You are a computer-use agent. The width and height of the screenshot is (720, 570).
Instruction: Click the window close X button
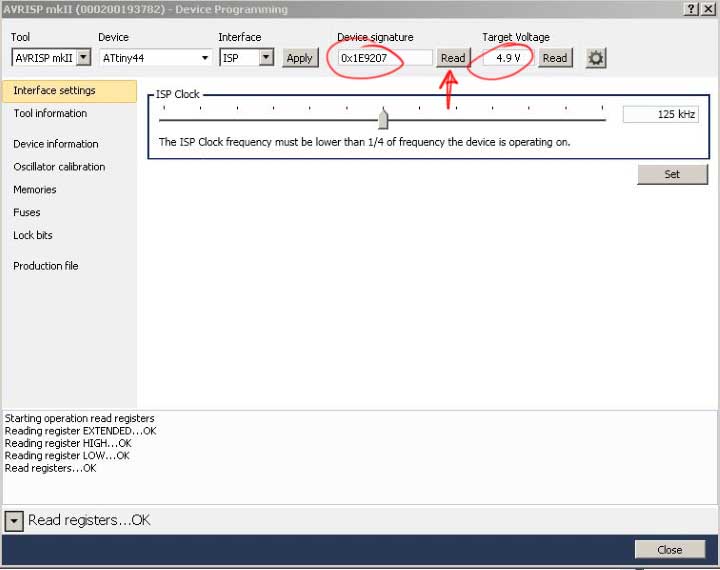click(708, 9)
